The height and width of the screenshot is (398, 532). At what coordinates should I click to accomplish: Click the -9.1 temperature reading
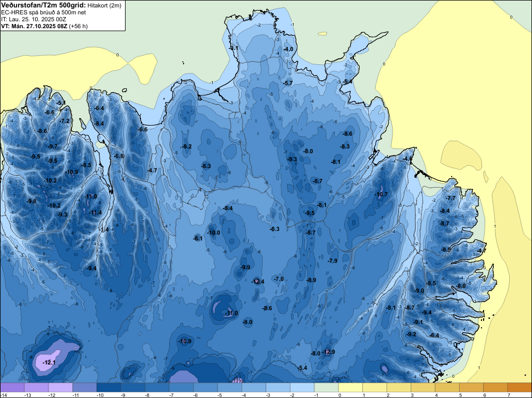coord(418,322)
